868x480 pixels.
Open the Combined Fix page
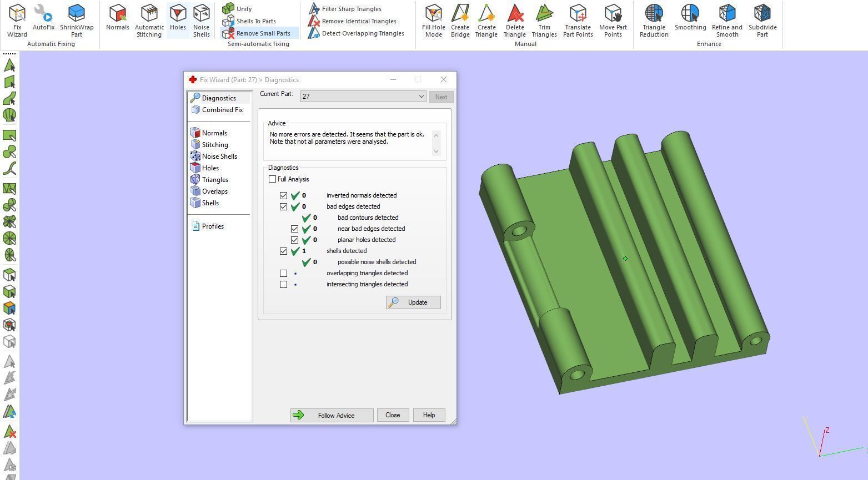[x=219, y=110]
